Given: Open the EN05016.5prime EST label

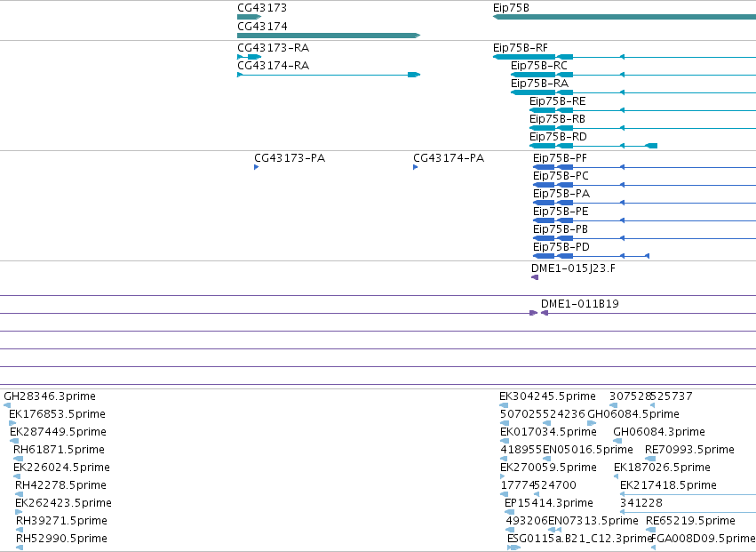Looking at the screenshot, I should click(x=588, y=450).
